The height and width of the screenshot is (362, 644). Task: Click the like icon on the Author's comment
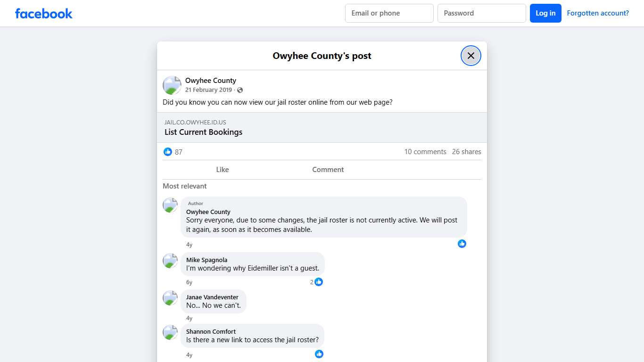coord(462,244)
